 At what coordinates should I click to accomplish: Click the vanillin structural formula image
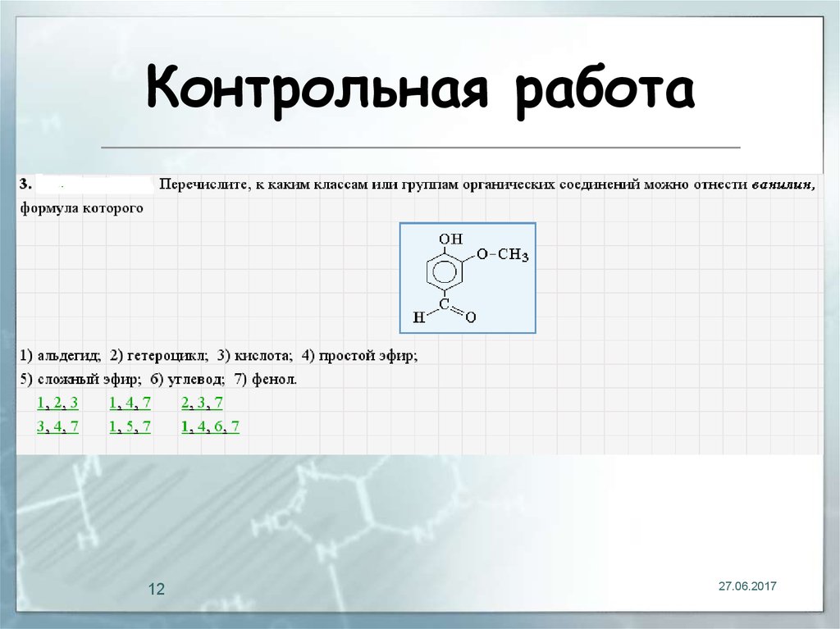point(468,277)
